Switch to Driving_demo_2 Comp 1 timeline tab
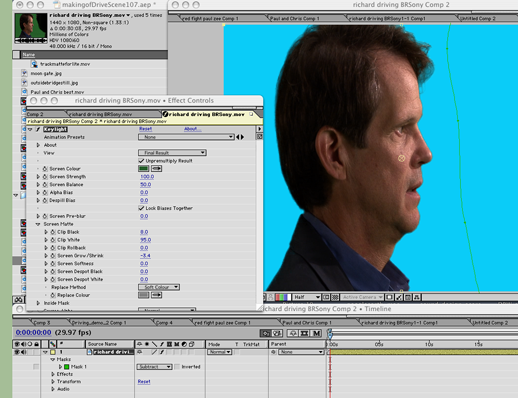 pos(99,323)
